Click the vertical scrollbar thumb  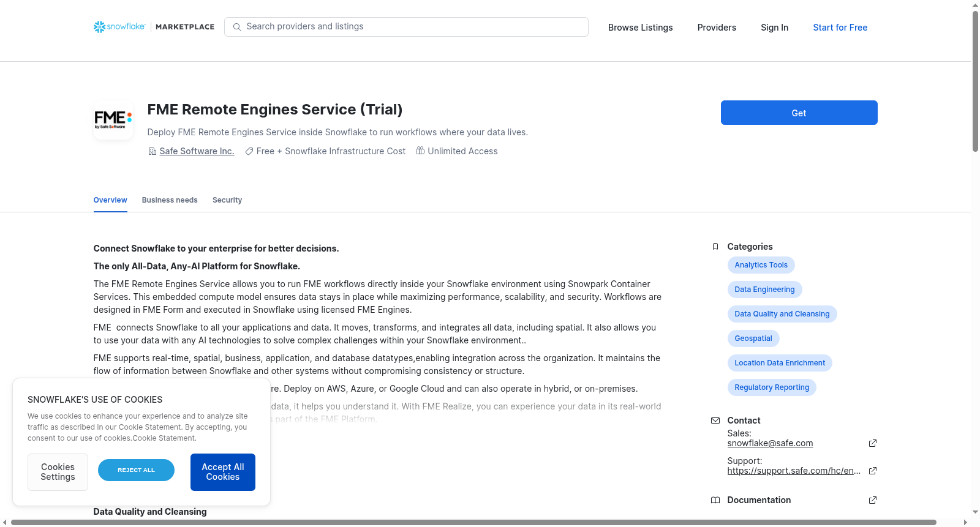click(x=975, y=81)
